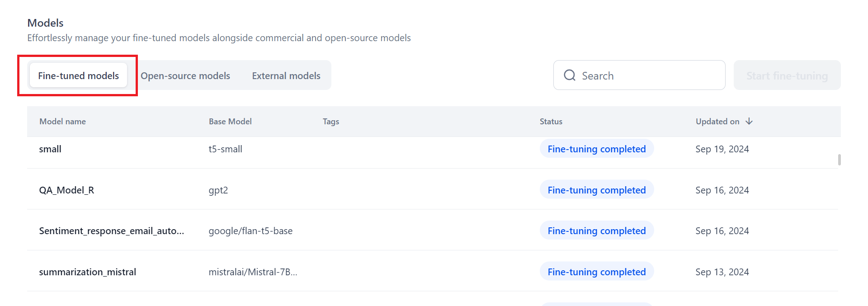Click the Base Model column header
Image resolution: width=868 pixels, height=306 pixels.
(x=230, y=121)
